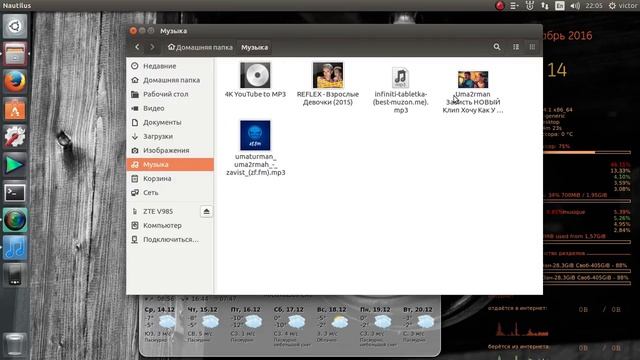The width and height of the screenshot is (640, 360).
Task: Select REFLEX - Взрослые Девочки (2015) file
Action: coord(328,84)
